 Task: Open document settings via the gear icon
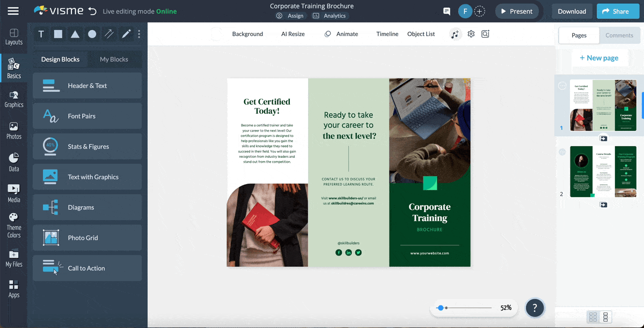pos(471,34)
